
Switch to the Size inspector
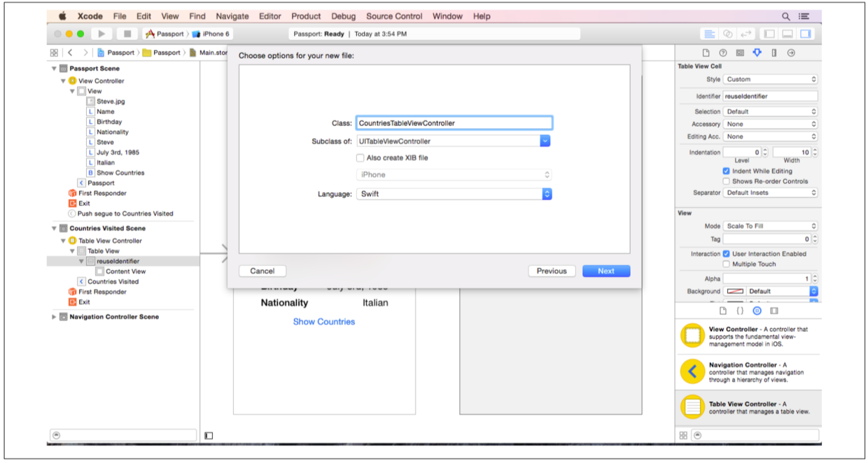[x=774, y=52]
